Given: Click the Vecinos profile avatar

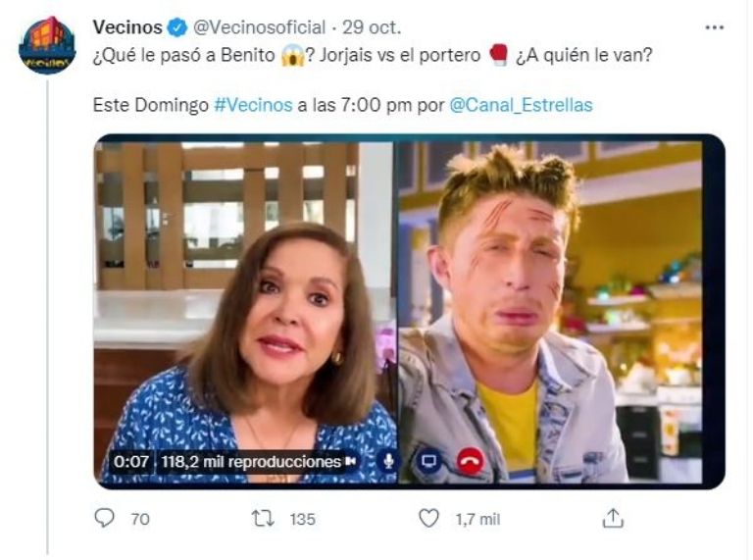Looking at the screenshot, I should (x=46, y=46).
